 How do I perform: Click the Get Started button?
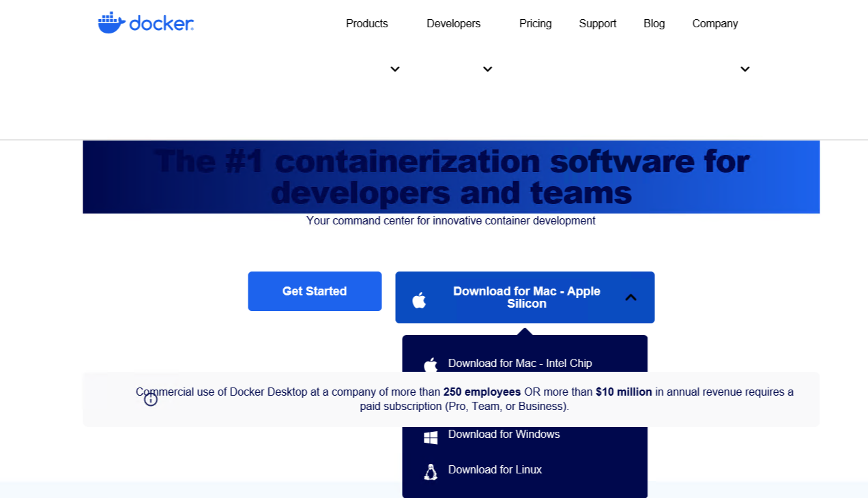click(x=315, y=291)
